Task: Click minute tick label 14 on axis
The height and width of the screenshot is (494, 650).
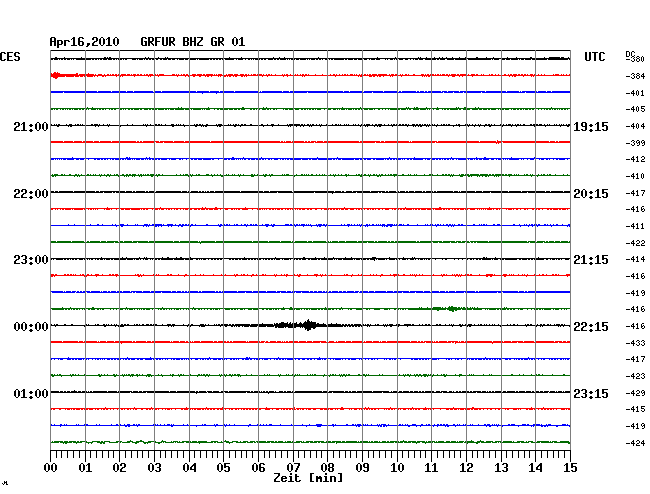Action: (x=535, y=468)
